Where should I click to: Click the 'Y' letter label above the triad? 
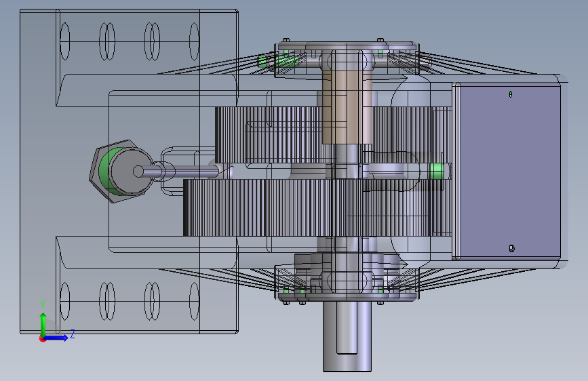(x=43, y=305)
